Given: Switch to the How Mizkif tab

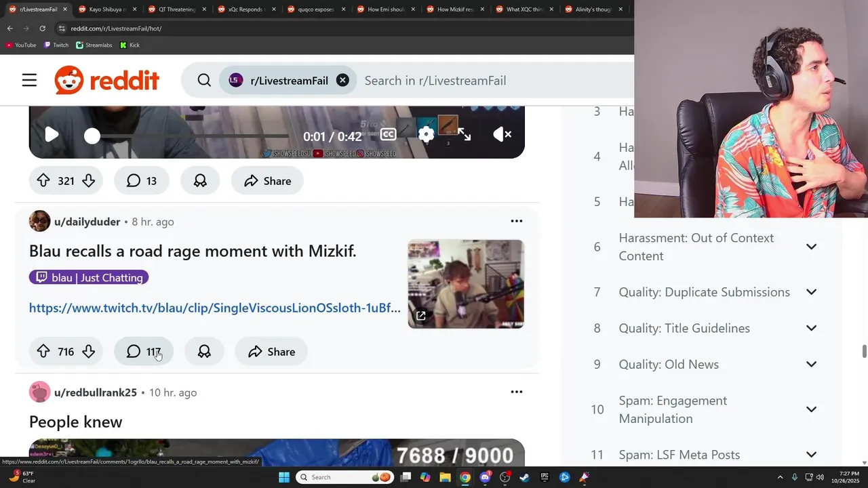Looking at the screenshot, I should (x=456, y=9).
